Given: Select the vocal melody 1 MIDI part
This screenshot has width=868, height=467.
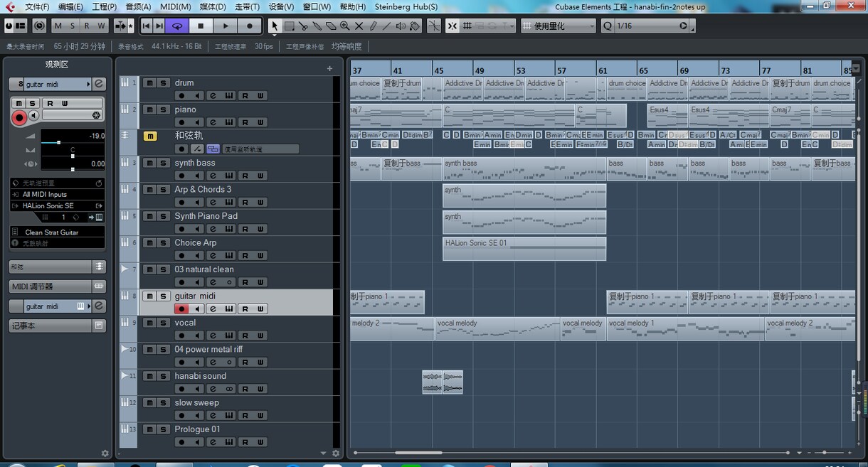Looking at the screenshot, I should pos(685,328).
